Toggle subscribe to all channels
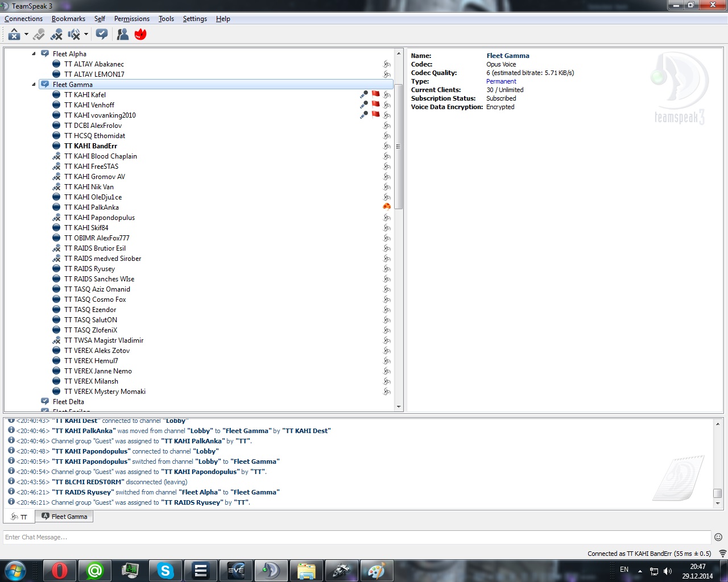Viewport: 728px width, 582px height. click(x=102, y=35)
